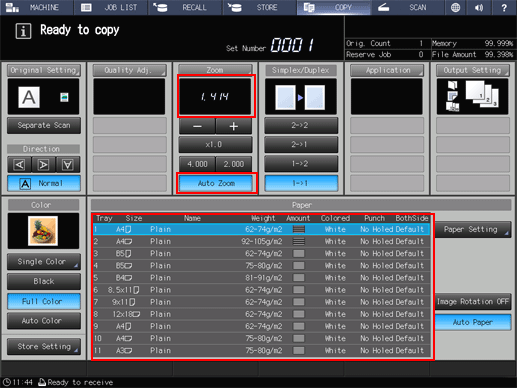Select the right-facing direction icon
This screenshot has width=517, height=388.
43,164
